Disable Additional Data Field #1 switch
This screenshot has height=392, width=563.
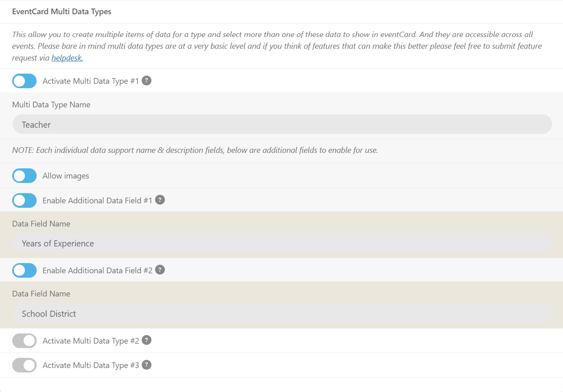(24, 200)
